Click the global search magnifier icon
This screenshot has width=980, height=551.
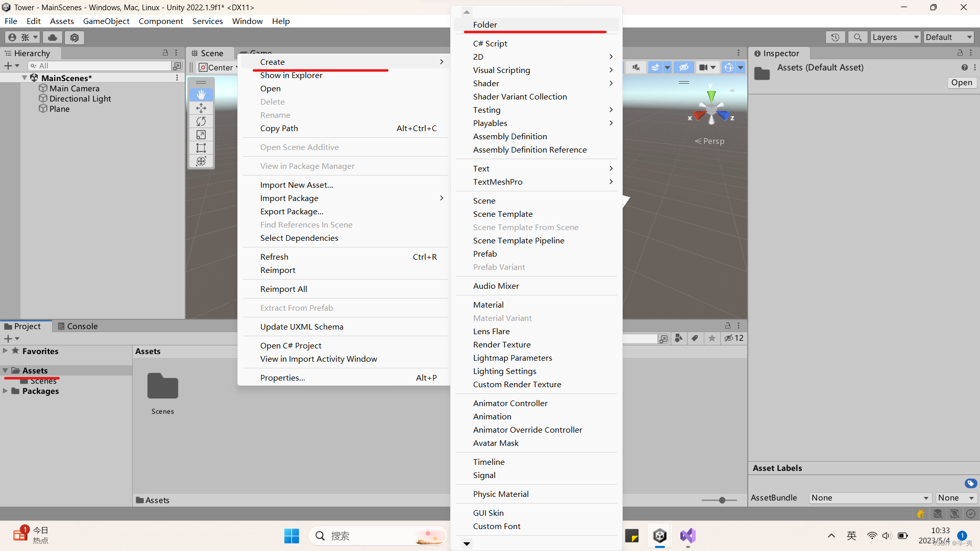857,37
